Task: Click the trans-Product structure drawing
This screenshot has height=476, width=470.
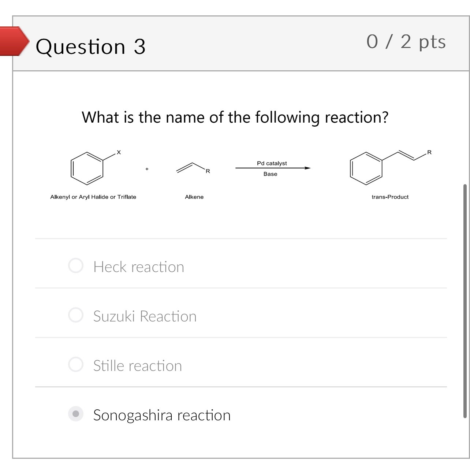Action: 366,168
